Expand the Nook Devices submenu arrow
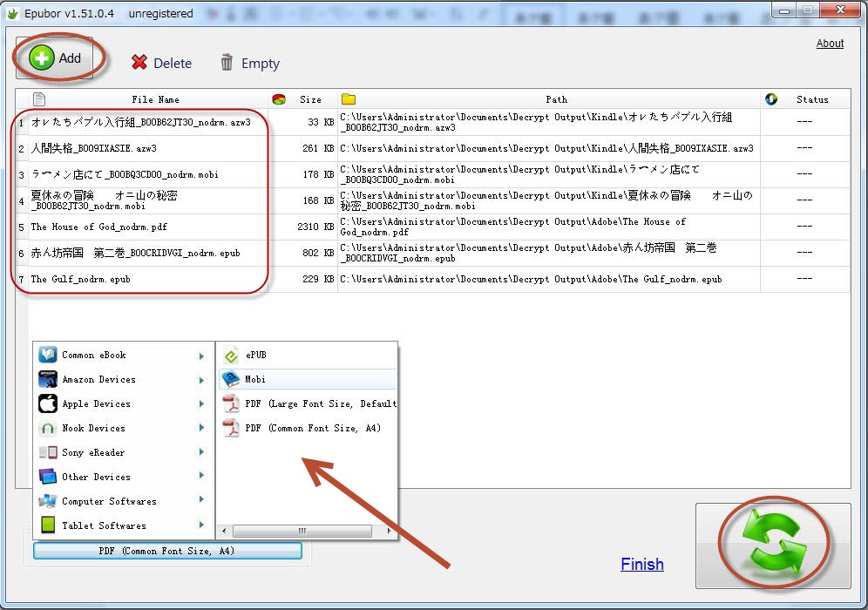The width and height of the screenshot is (868, 610). (x=201, y=428)
